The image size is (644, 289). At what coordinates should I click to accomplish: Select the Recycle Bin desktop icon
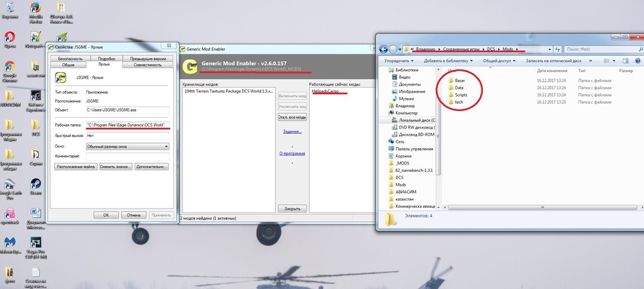click(x=10, y=10)
